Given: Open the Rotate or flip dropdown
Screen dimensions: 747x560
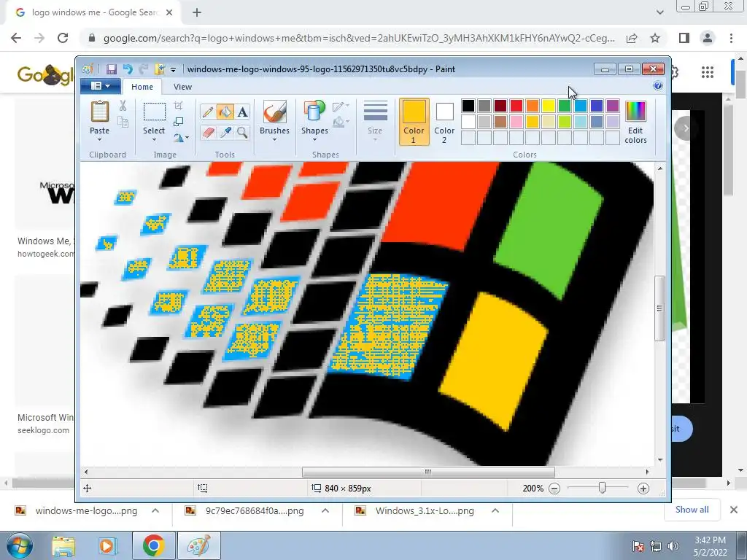Looking at the screenshot, I should tap(181, 138).
